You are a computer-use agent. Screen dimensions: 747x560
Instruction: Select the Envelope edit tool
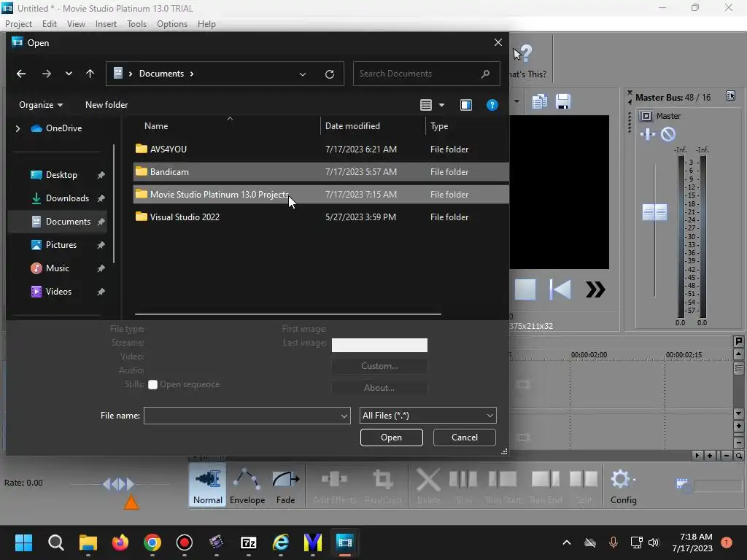tap(247, 486)
